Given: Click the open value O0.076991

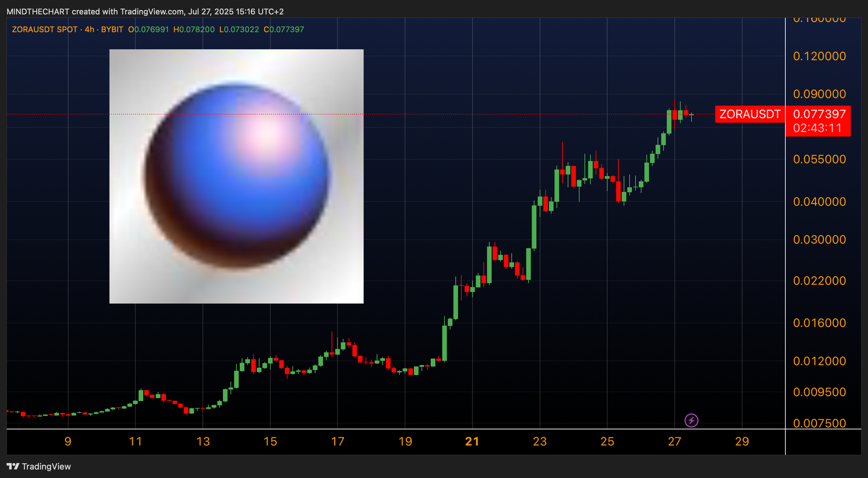Looking at the screenshot, I should click(149, 29).
